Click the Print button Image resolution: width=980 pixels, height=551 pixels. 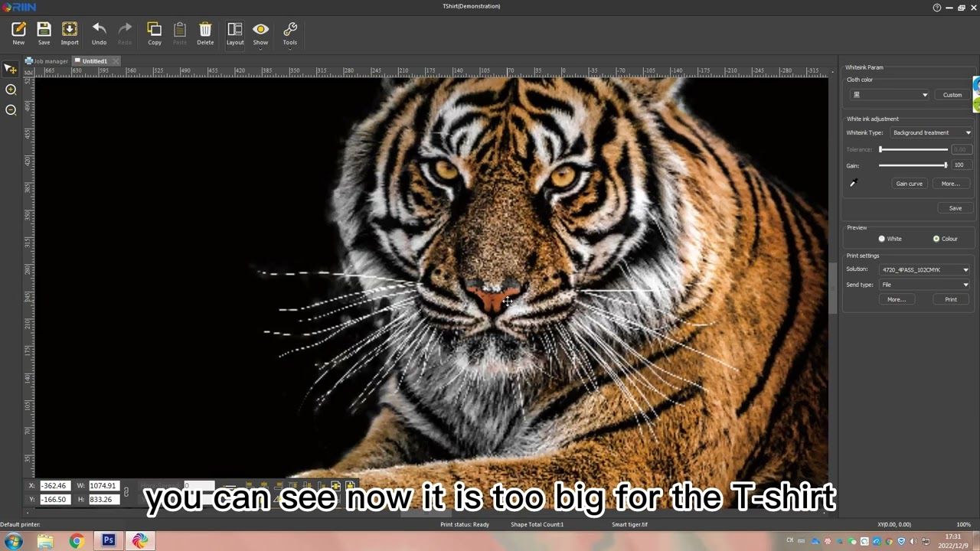(951, 300)
